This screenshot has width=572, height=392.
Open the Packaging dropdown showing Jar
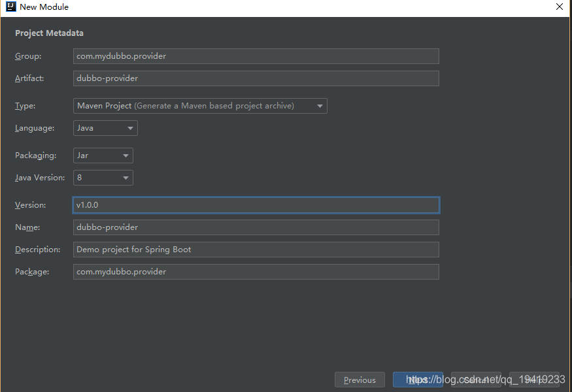tap(103, 155)
